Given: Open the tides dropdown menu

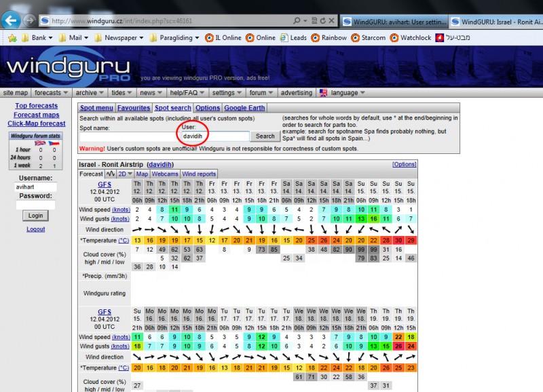Looking at the screenshot, I should (121, 93).
